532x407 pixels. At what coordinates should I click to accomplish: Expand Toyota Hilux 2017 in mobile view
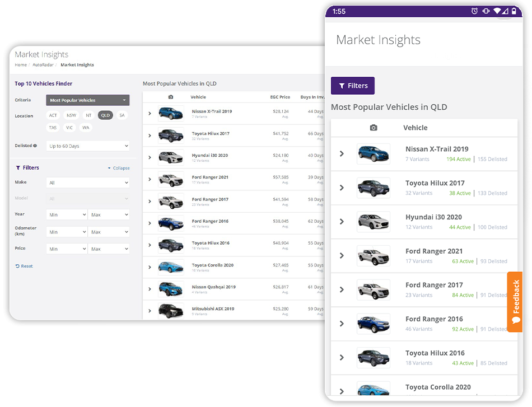(342, 188)
